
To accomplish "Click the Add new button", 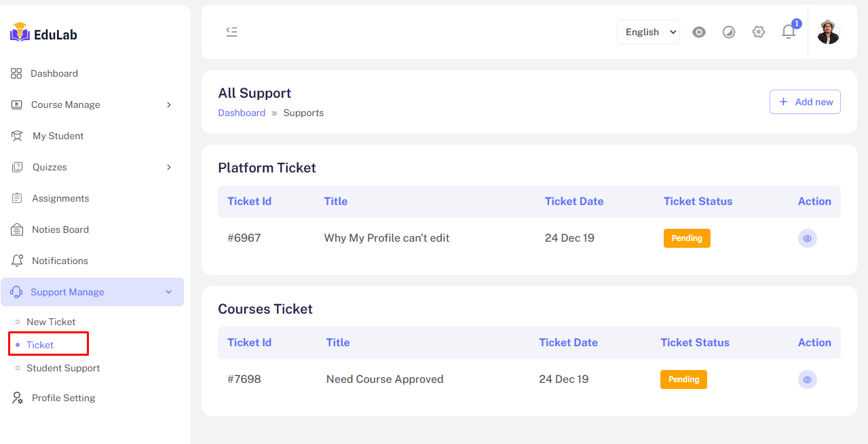I will pyautogui.click(x=805, y=102).
